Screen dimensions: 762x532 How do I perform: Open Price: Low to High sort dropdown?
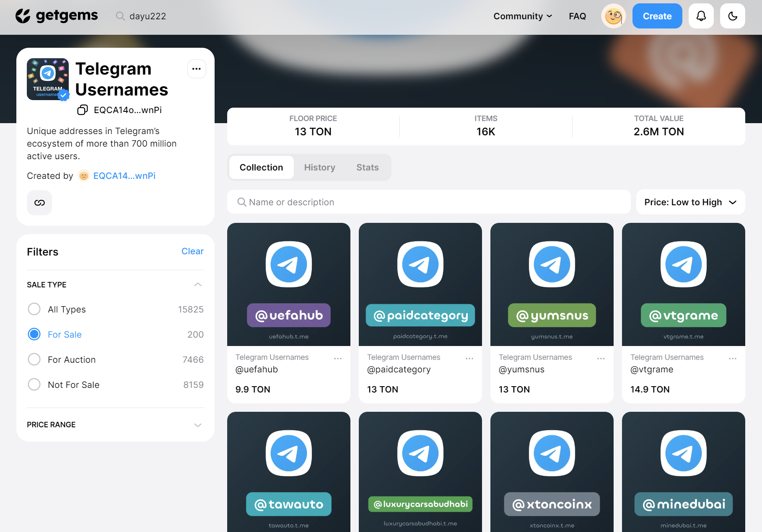pos(690,202)
